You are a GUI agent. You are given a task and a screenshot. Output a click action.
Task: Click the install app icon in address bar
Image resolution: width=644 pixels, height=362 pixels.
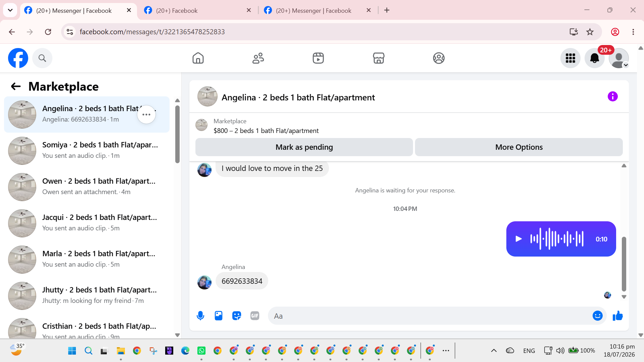(573, 32)
